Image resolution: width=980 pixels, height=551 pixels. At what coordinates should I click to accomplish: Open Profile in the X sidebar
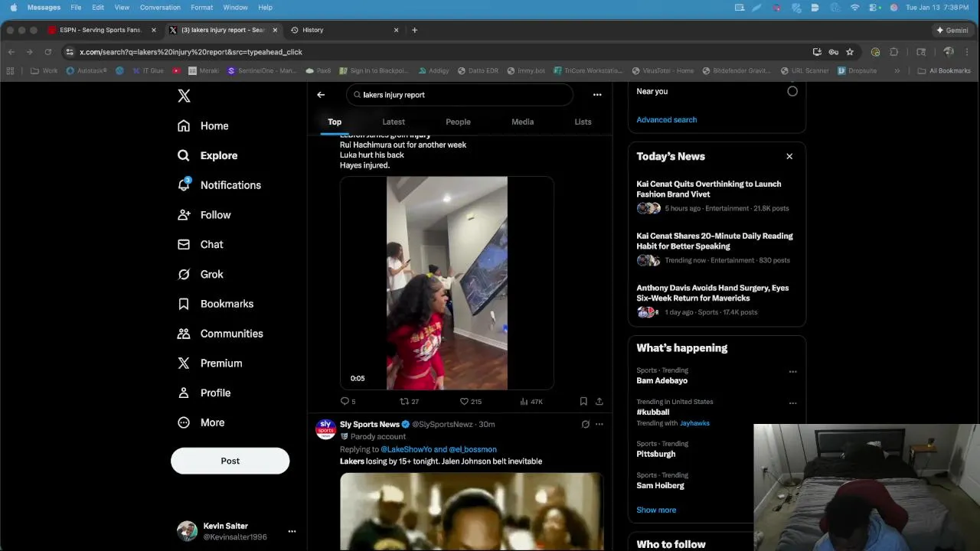(204, 393)
